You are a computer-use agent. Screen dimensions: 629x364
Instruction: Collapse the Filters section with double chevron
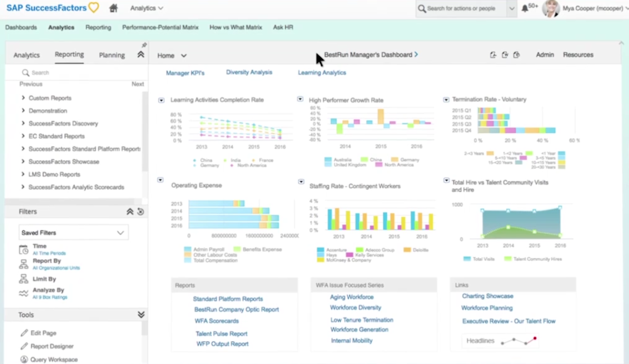pyautogui.click(x=130, y=211)
